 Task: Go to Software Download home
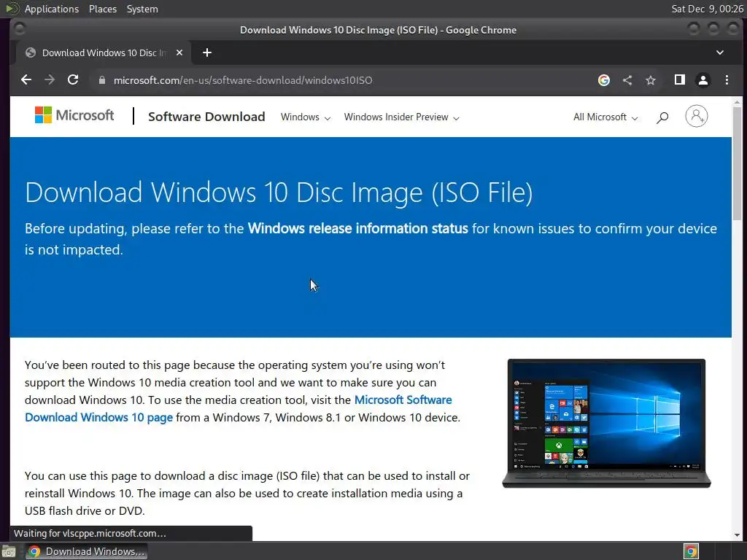point(206,117)
